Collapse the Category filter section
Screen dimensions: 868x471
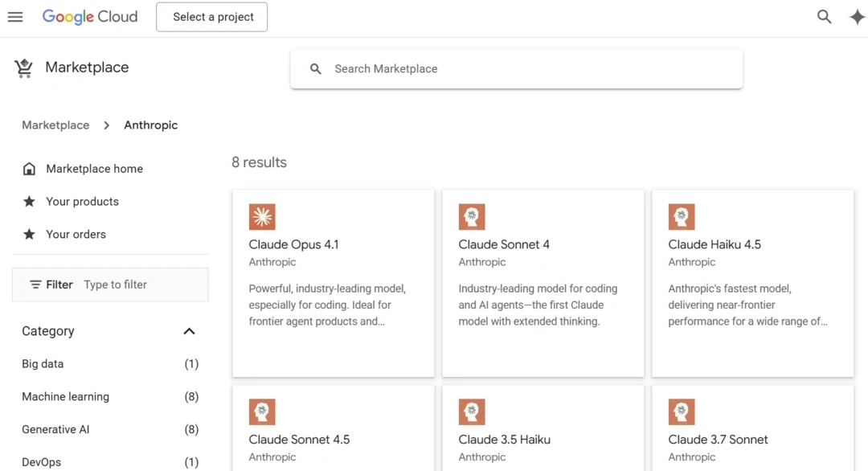(x=189, y=331)
